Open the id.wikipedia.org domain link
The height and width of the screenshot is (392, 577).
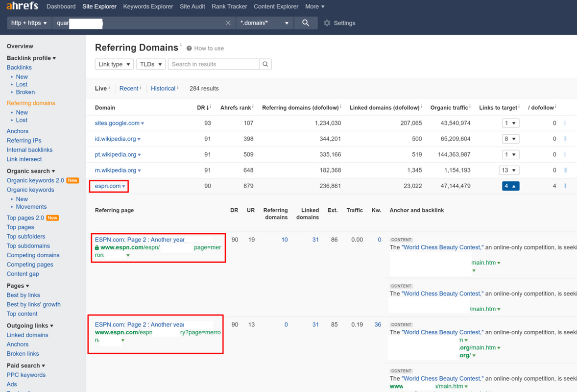tap(116, 139)
